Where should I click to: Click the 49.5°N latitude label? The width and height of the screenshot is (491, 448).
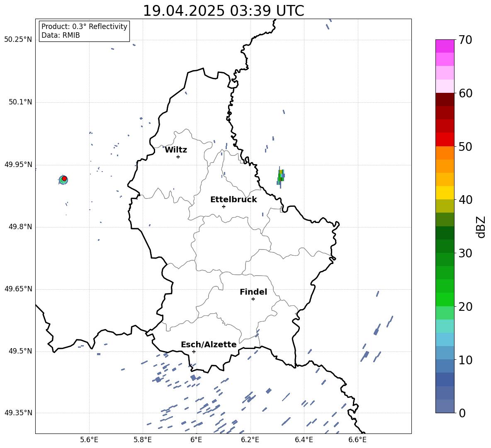click(20, 351)
